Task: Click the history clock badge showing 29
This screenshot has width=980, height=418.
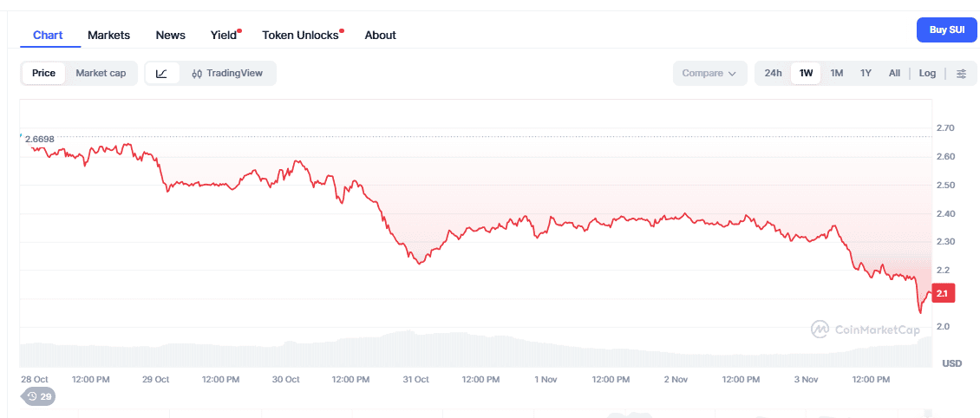Action: (38, 396)
